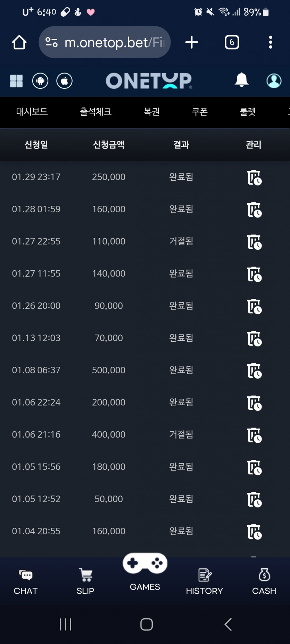Tap delete-history icon for 01.29 23:17 row
The height and width of the screenshot is (644, 290).
click(254, 177)
